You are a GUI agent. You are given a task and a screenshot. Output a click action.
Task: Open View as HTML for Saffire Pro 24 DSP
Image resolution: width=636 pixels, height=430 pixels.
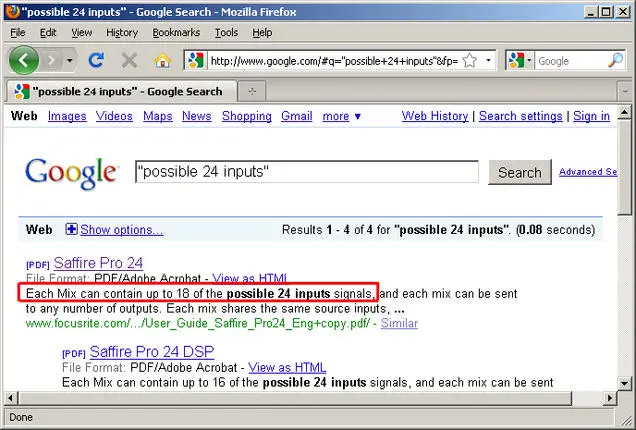click(x=287, y=368)
